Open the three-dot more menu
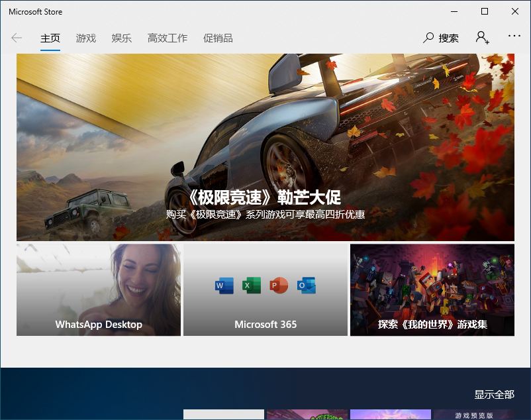This screenshot has height=420, width=531. (514, 36)
